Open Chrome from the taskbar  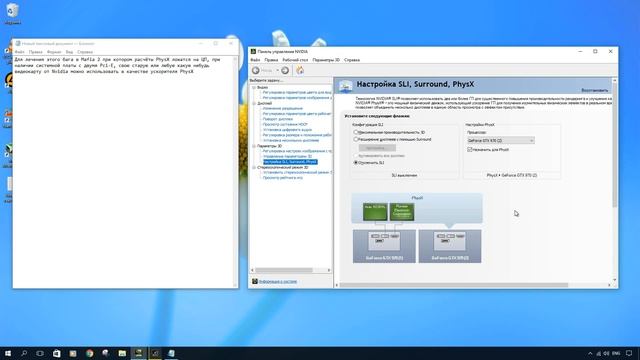coord(89,353)
